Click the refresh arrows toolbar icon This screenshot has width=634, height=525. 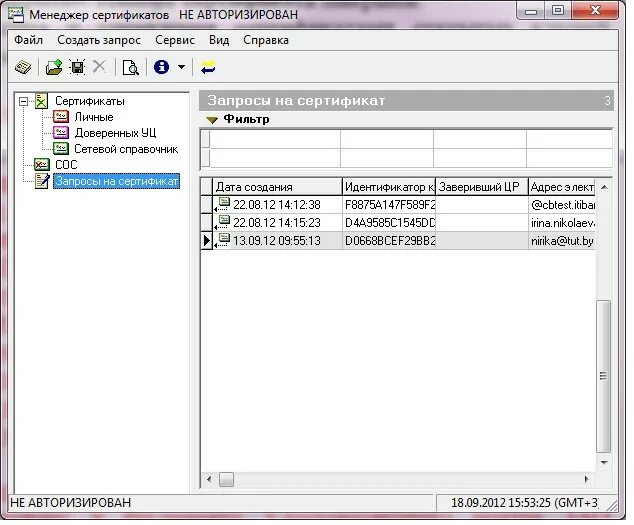coord(208,67)
